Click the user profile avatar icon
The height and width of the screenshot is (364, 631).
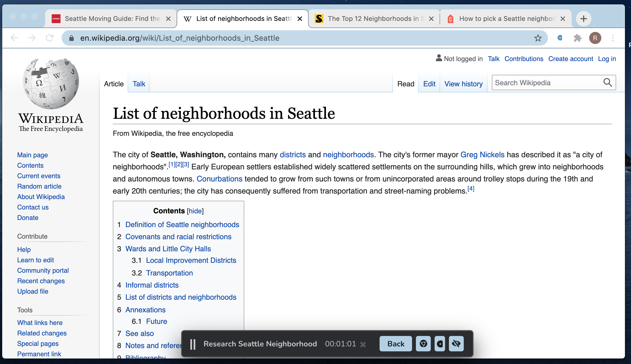595,38
